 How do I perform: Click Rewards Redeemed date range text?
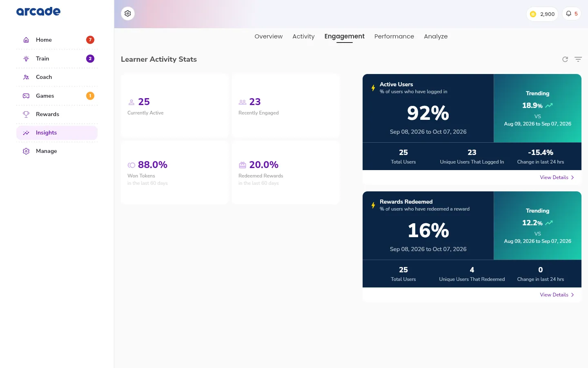click(x=428, y=249)
